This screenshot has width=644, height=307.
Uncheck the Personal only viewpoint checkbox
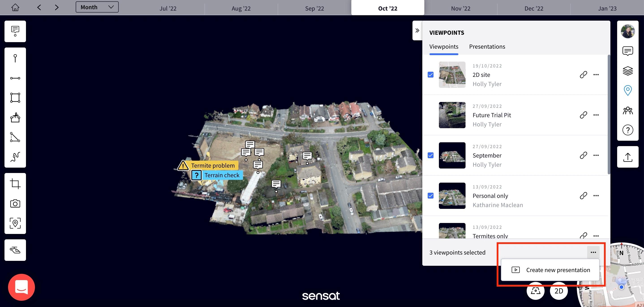(431, 196)
